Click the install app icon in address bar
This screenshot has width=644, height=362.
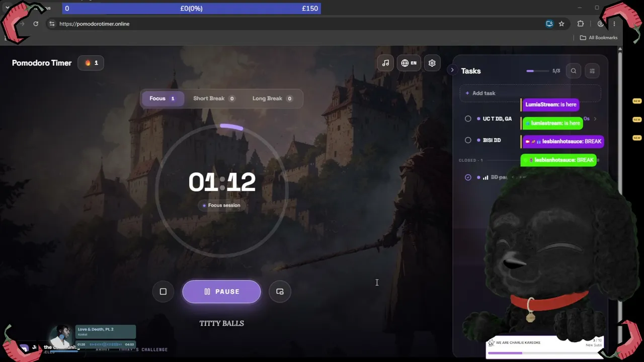549,24
